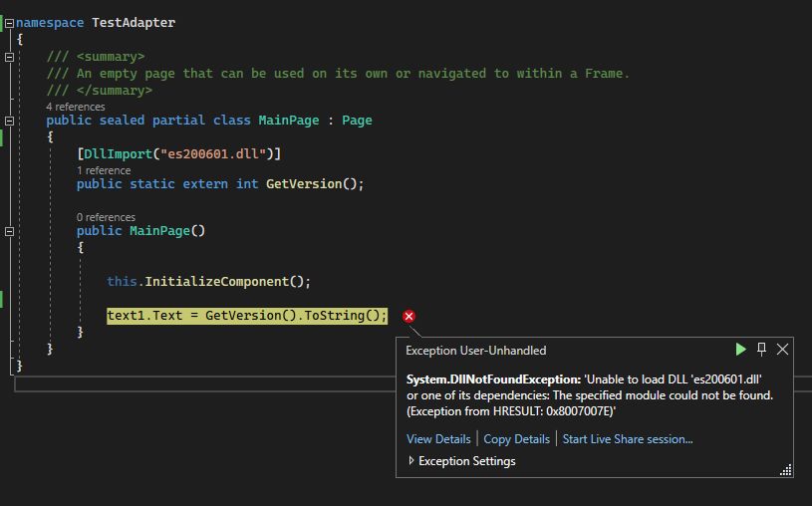Collapse the namespace TestAdapter block

tap(9, 23)
